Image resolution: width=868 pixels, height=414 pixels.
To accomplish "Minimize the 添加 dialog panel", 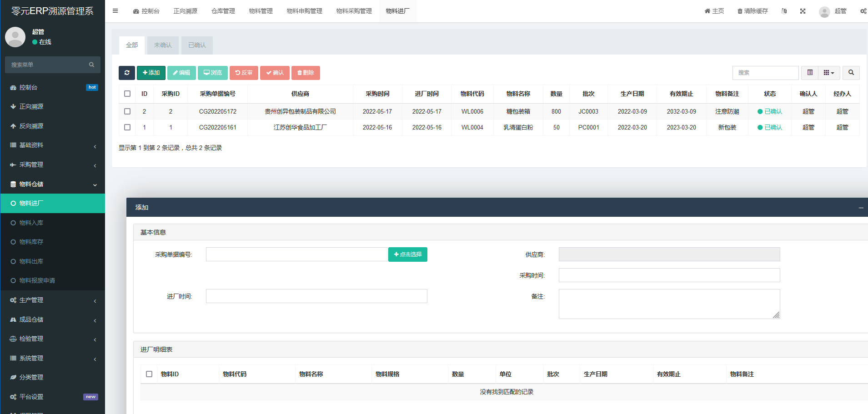I will tap(860, 208).
